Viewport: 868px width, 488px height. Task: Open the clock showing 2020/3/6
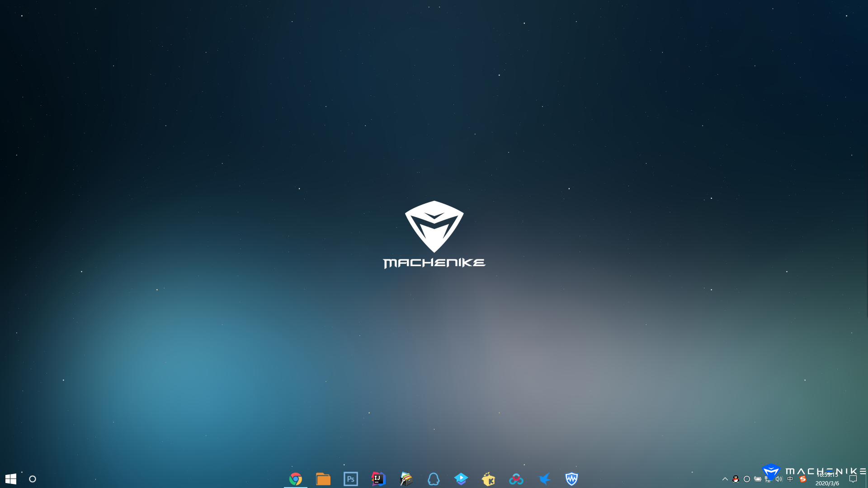827,479
